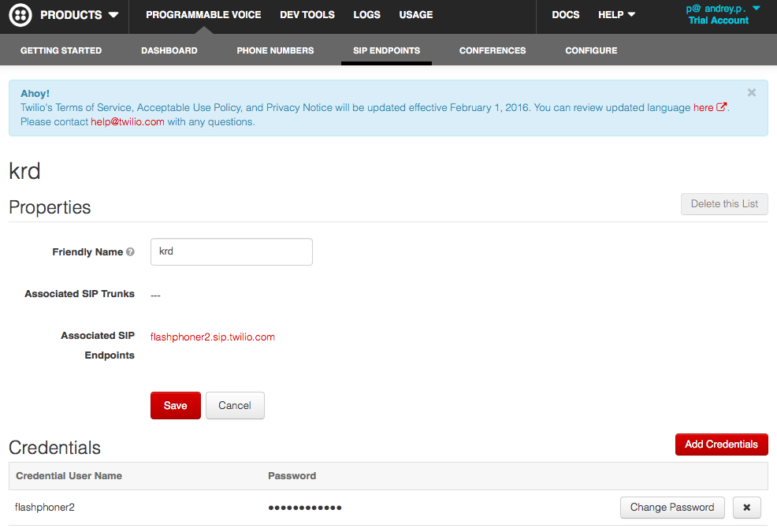Switch to the Configure tab
Image resolution: width=777 pixels, height=532 pixels.
point(591,50)
